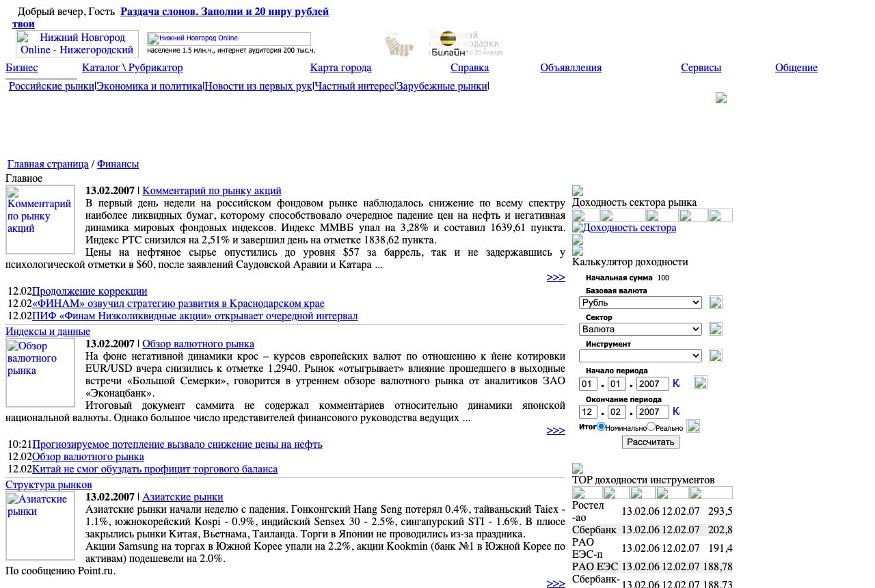Select the Реально radio option
The width and height of the screenshot is (875, 588).
click(651, 427)
